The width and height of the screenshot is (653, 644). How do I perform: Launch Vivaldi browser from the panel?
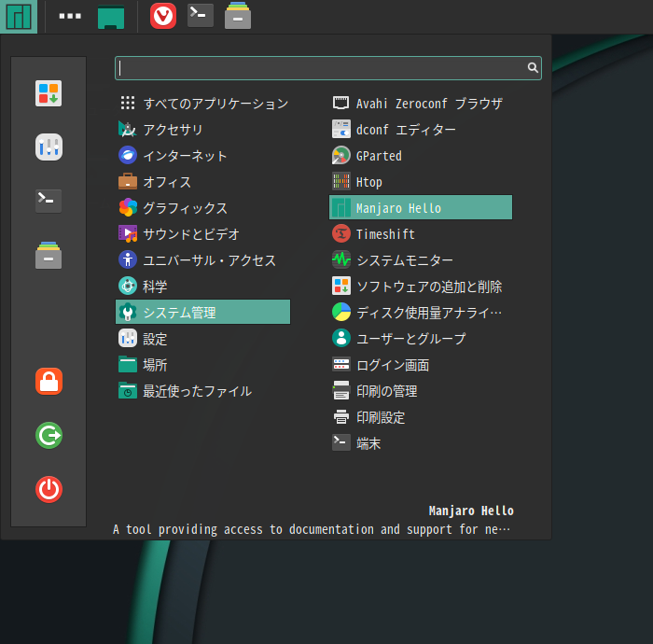coord(163,16)
